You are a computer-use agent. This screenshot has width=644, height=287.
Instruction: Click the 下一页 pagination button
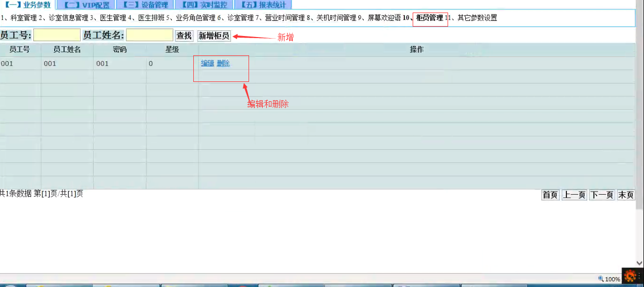pyautogui.click(x=602, y=195)
